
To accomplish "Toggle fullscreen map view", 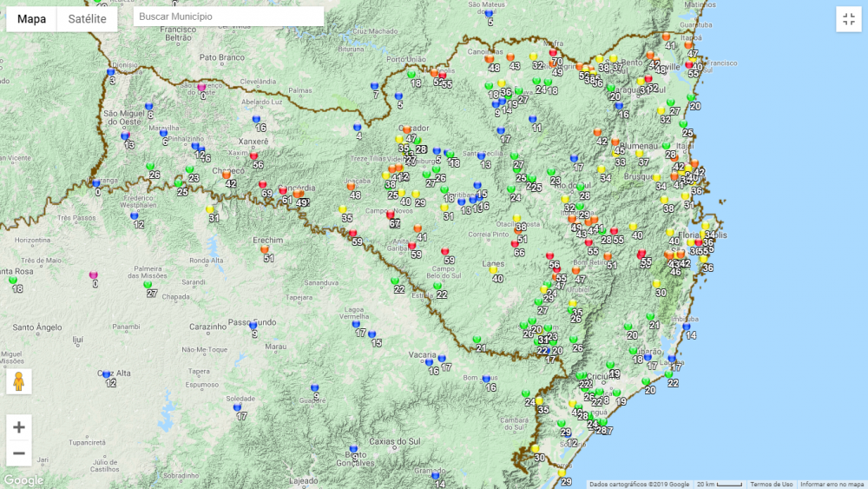I will click(848, 19).
